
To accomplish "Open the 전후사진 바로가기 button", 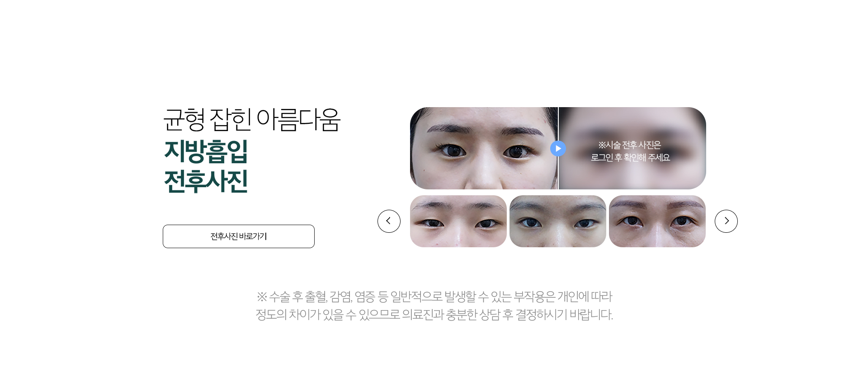I will click(x=239, y=236).
